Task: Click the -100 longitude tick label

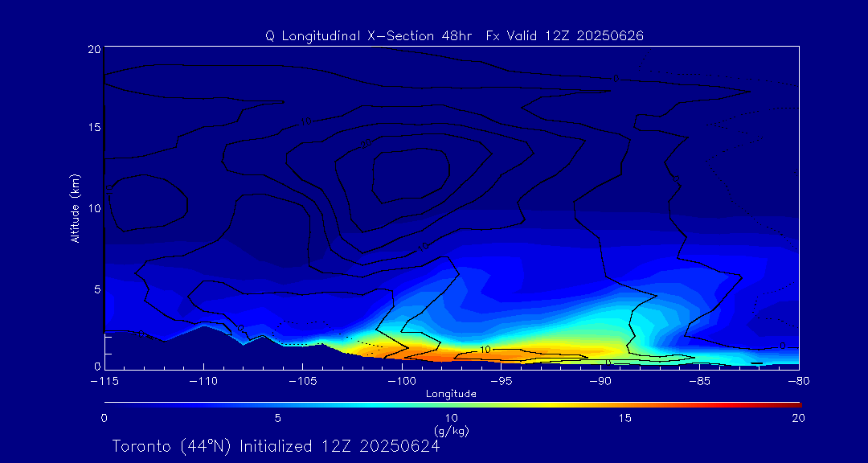Action: pyautogui.click(x=402, y=382)
